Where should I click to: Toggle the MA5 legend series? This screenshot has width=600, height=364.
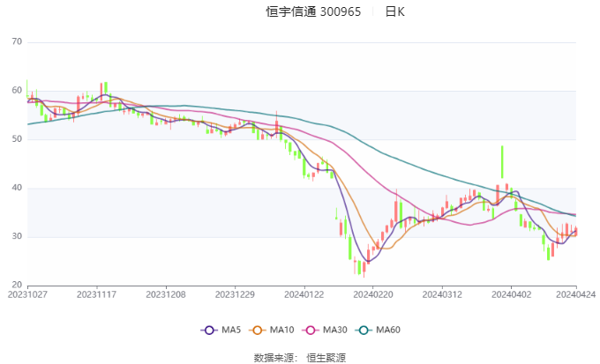point(221,330)
